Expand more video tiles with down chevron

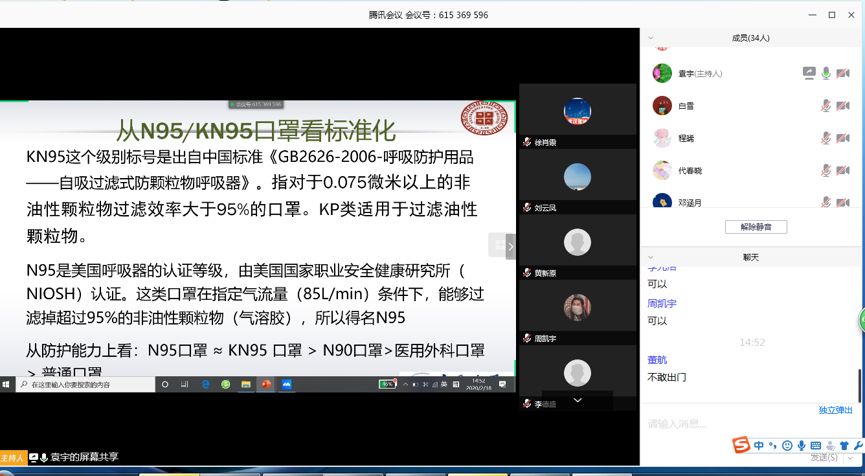pos(577,400)
